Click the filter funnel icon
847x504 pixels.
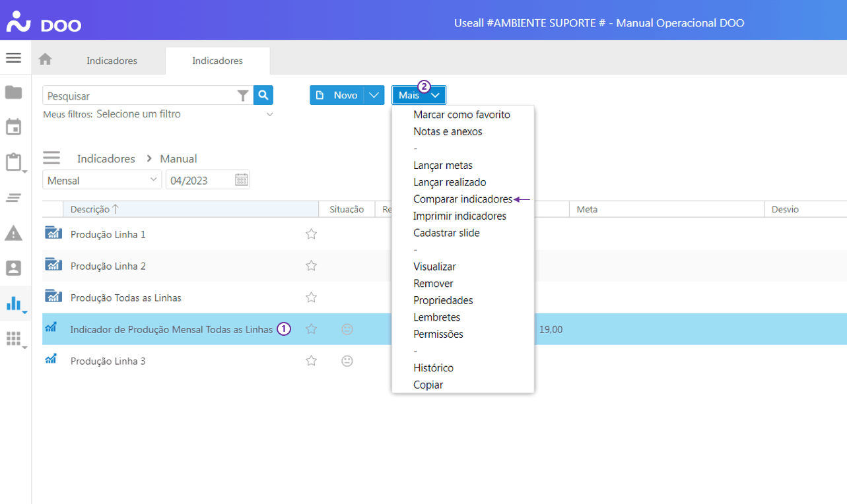[243, 96]
